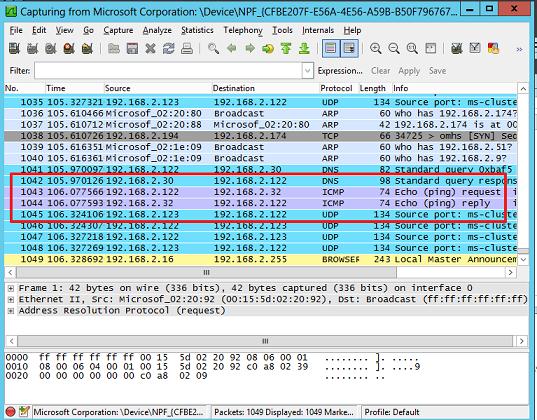Open the Help menu

[x=352, y=30]
